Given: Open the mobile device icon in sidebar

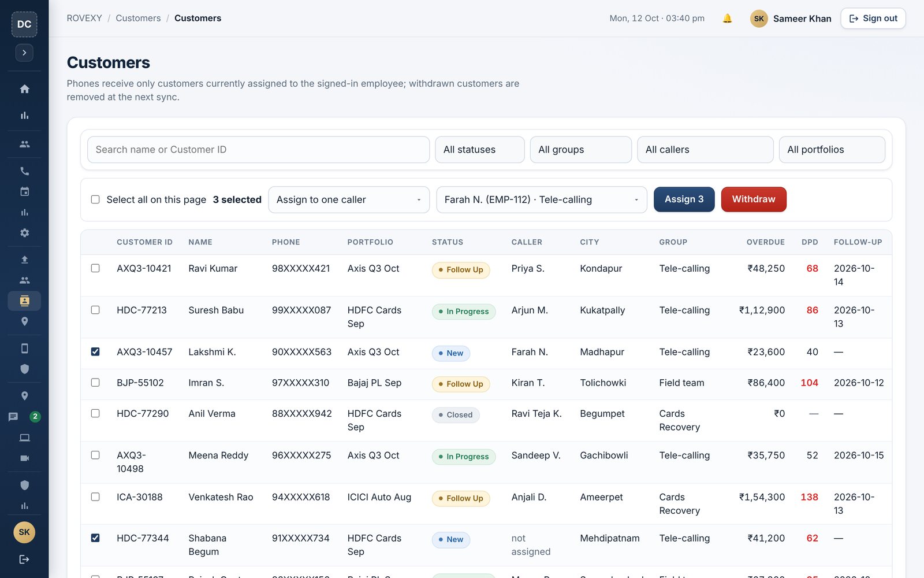Looking at the screenshot, I should click(24, 349).
